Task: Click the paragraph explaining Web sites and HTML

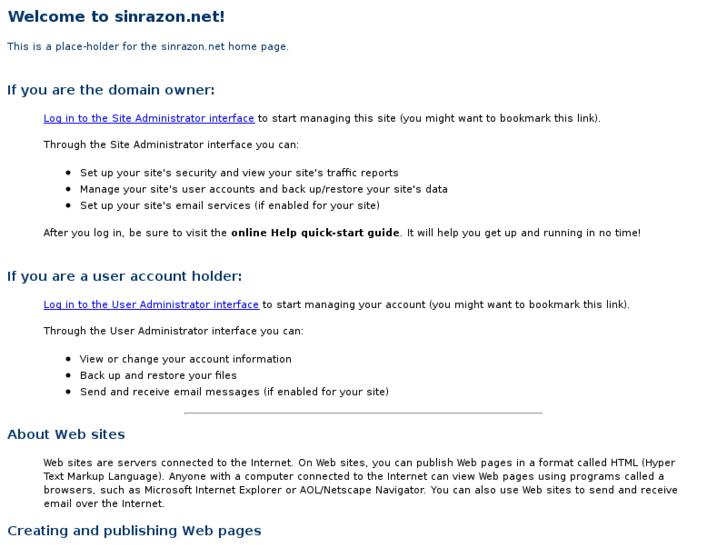Action: (x=360, y=483)
